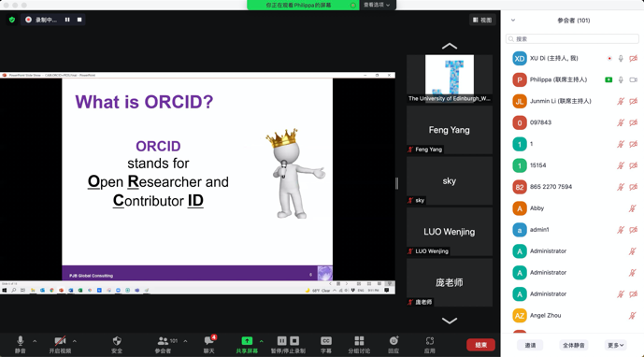Open the View layout menu button
Viewport: 644px width, 357px height.
tap(482, 20)
